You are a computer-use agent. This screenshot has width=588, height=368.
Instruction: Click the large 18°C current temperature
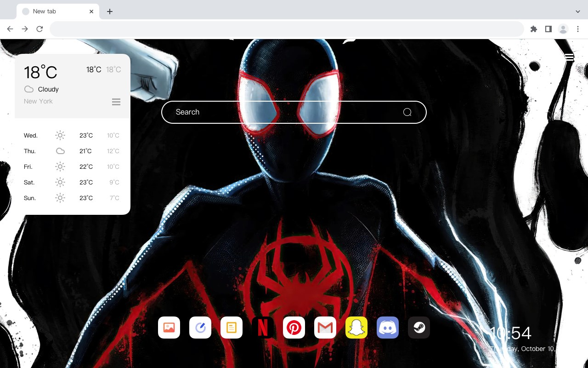[x=40, y=72]
